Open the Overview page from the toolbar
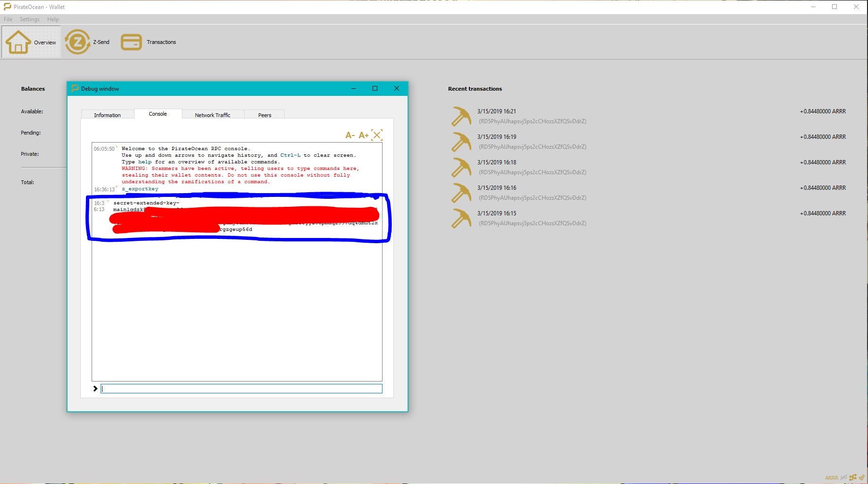 [x=31, y=42]
